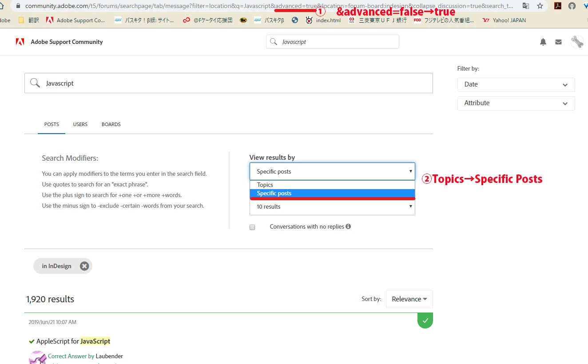Open the 三菱東京UFJ銀行 bookmark
The height and width of the screenshot is (364, 588).
377,20
